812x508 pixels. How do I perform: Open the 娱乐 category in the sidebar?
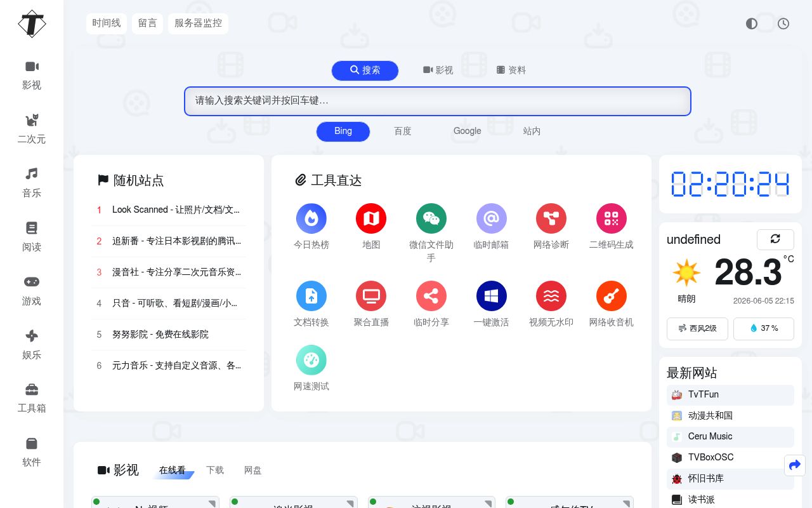point(32,345)
